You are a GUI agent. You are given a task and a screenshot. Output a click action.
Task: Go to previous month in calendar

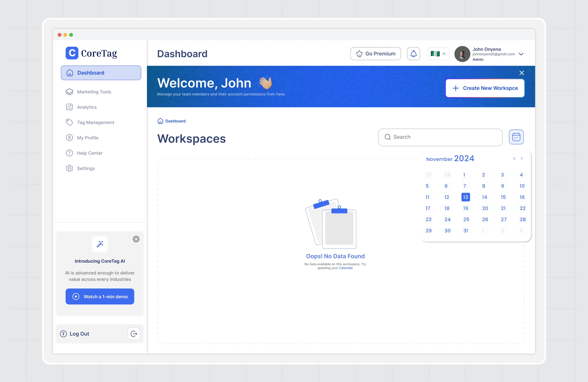514,159
